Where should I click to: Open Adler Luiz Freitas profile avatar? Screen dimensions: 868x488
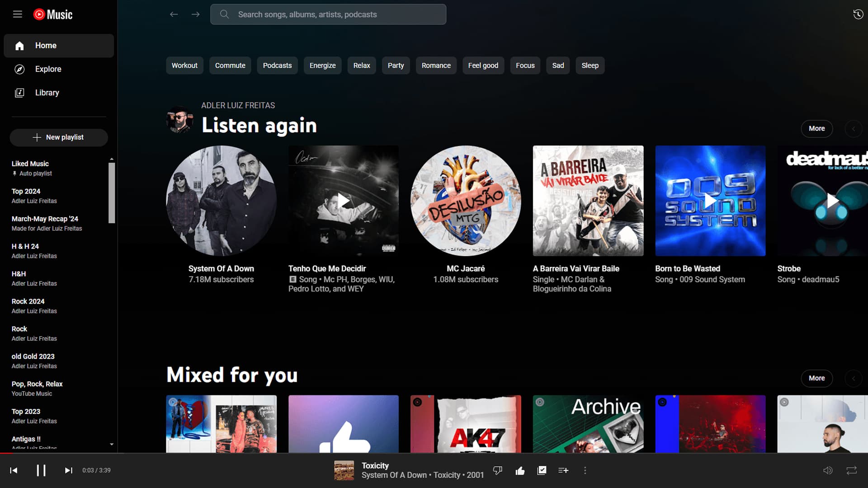[x=179, y=120]
